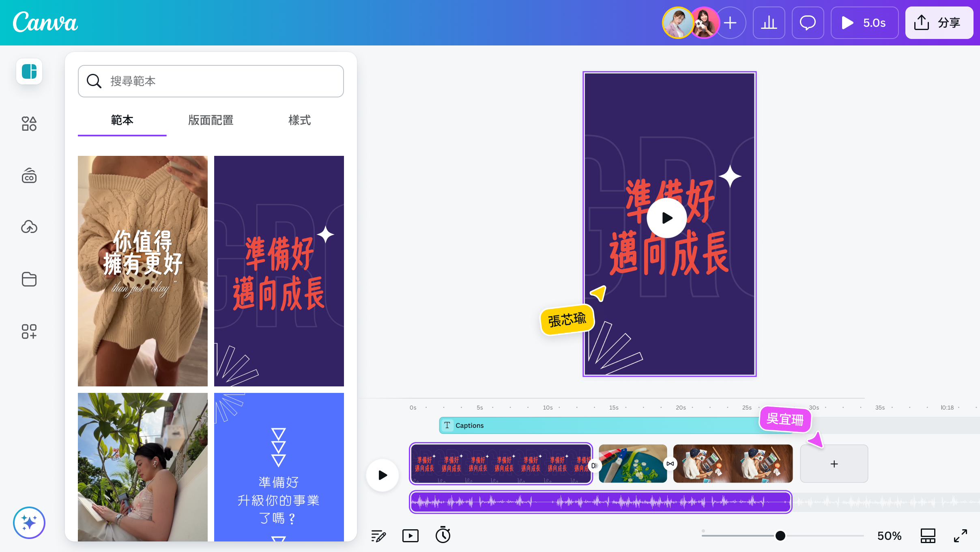Select the overhead desk meeting clip

pyautogui.click(x=733, y=464)
